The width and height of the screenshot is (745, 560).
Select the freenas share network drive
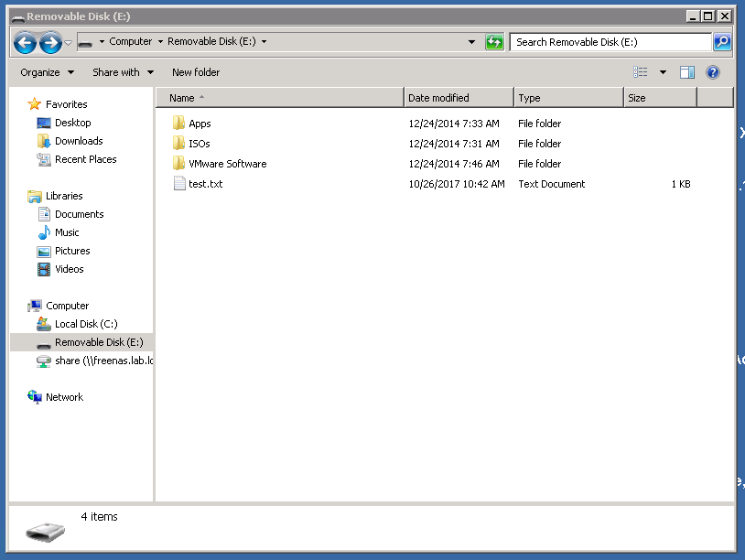103,361
